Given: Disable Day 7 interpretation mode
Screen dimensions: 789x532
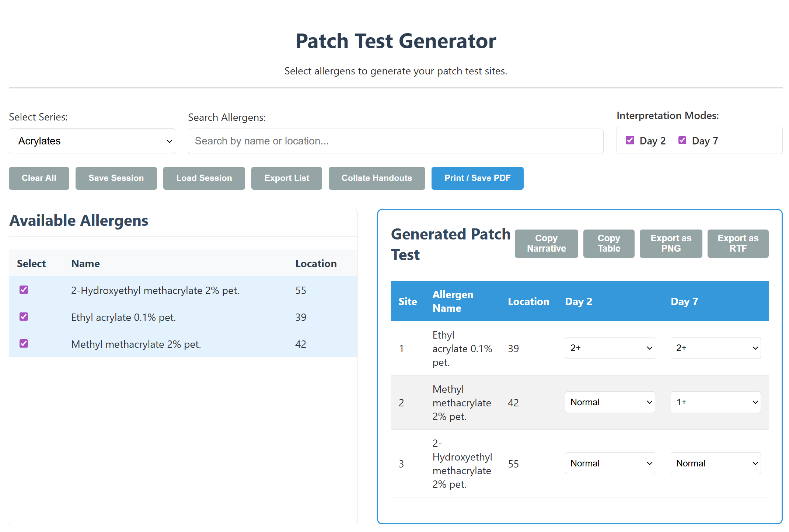Looking at the screenshot, I should tap(682, 140).
